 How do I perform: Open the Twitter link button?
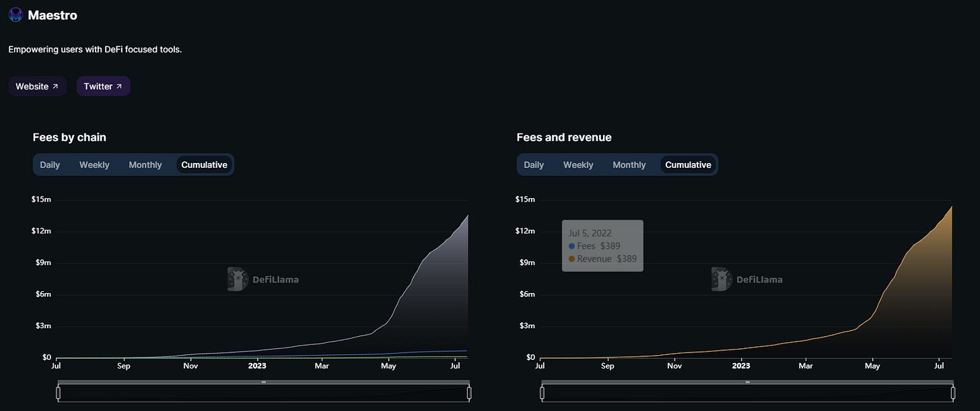pos(103,86)
